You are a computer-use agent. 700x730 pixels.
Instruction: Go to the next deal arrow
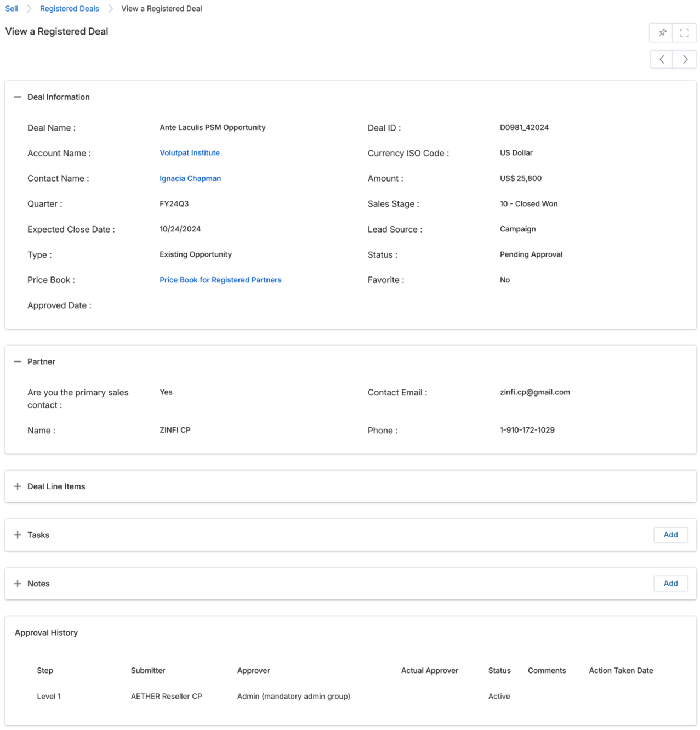point(685,59)
